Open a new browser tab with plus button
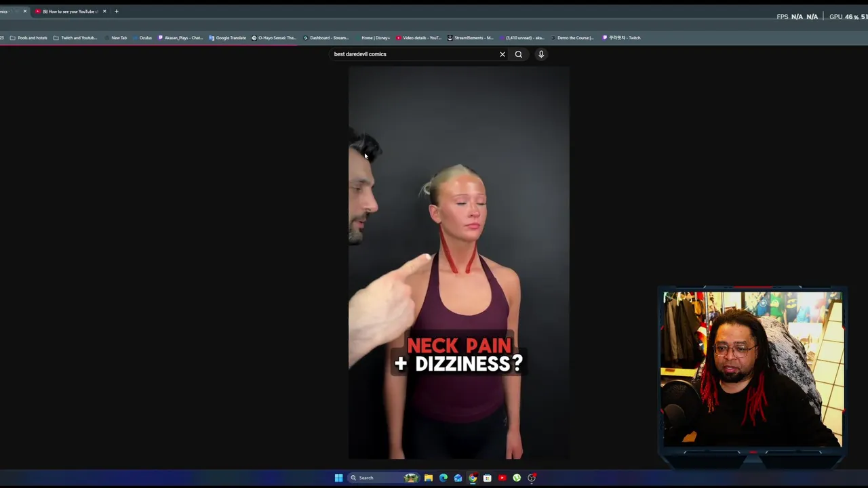The height and width of the screenshot is (488, 868). [x=117, y=12]
